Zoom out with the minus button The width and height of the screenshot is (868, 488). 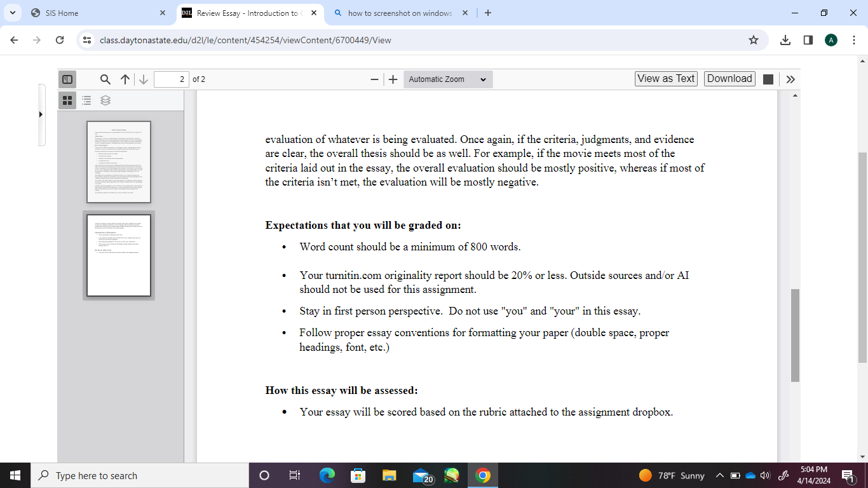(375, 79)
